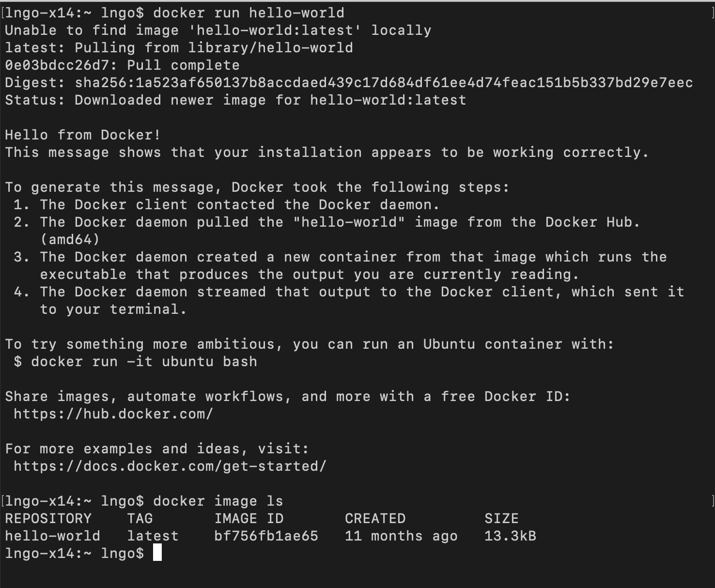Click hello-world in the image list row
This screenshot has width=715, height=588.
pyautogui.click(x=52, y=536)
